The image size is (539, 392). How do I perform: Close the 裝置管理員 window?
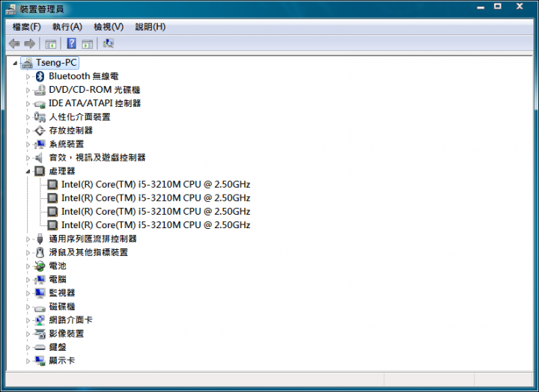tap(520, 7)
